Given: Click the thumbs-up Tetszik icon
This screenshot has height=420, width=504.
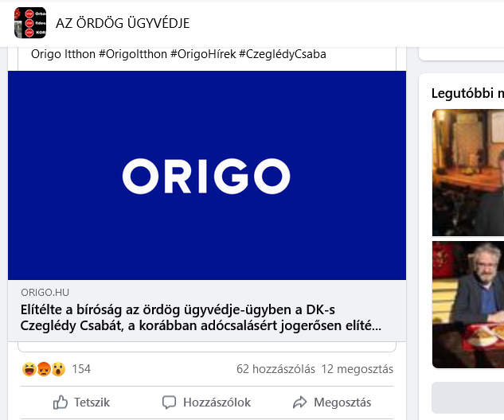Looking at the screenshot, I should click(x=61, y=402).
